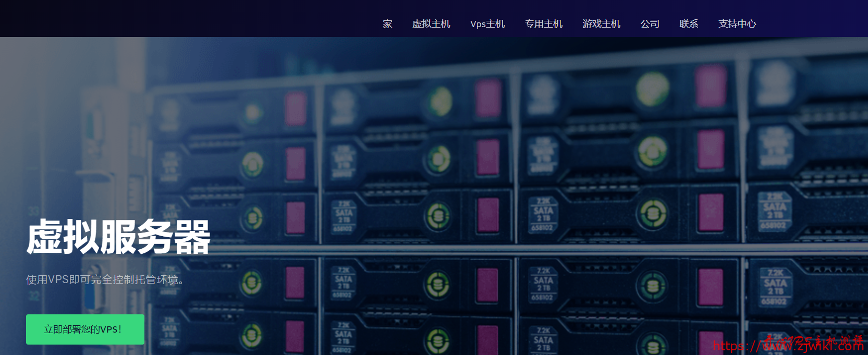
Task: Click the green disk icon right of the deploy button
Action: click(x=252, y=335)
